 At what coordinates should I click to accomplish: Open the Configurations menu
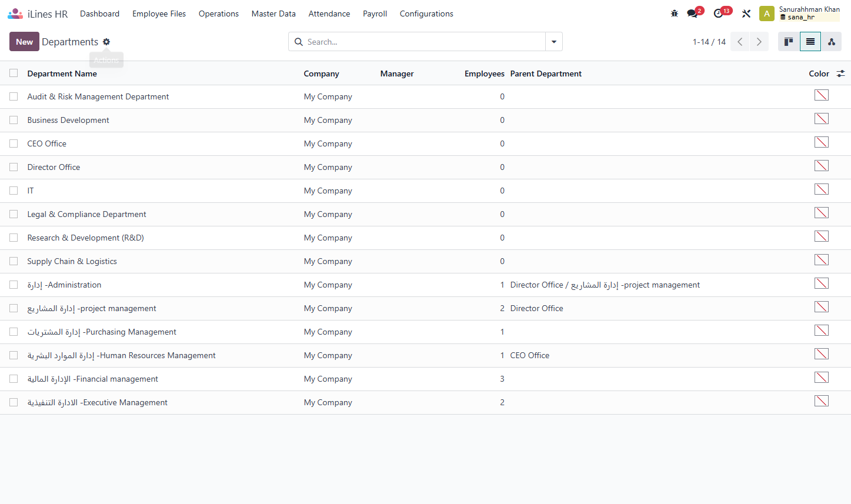click(x=426, y=14)
